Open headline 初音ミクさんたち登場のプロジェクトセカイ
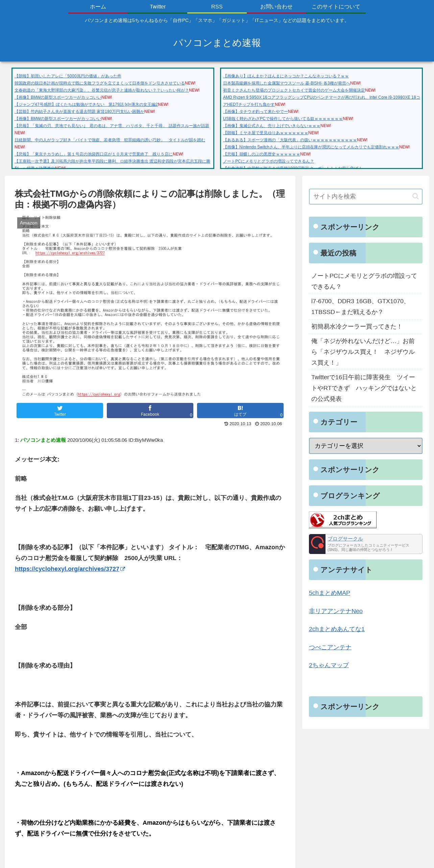 pyautogui.click(x=294, y=90)
